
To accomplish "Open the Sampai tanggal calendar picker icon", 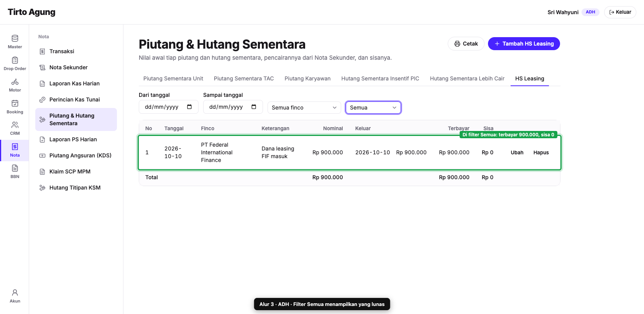I will [254, 107].
